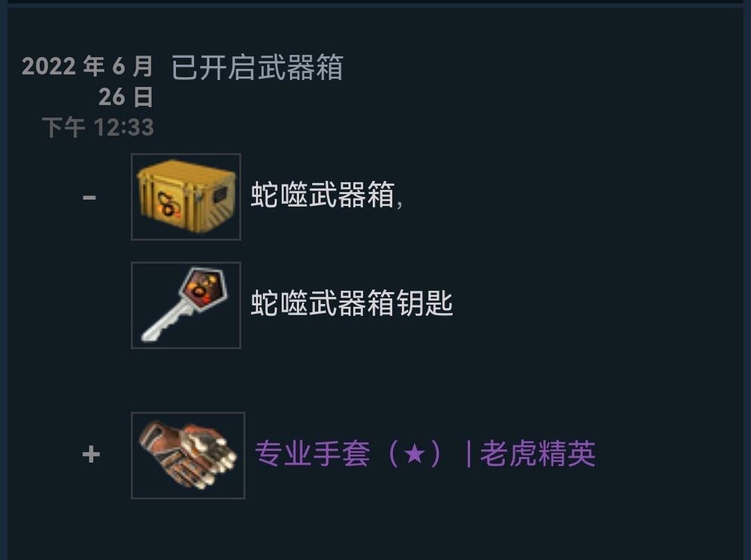Open the 蛇噬武器箱 item name
Screen dimensions: 751x560
point(323,195)
